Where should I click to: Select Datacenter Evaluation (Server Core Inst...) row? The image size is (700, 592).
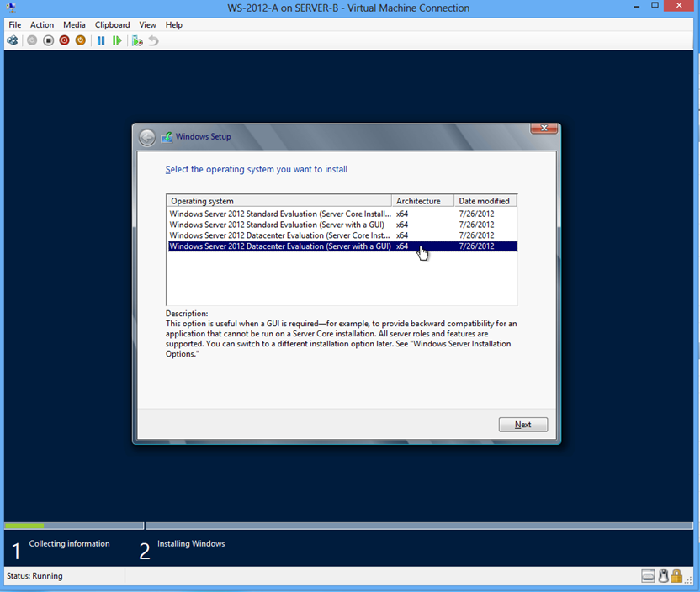point(342,235)
